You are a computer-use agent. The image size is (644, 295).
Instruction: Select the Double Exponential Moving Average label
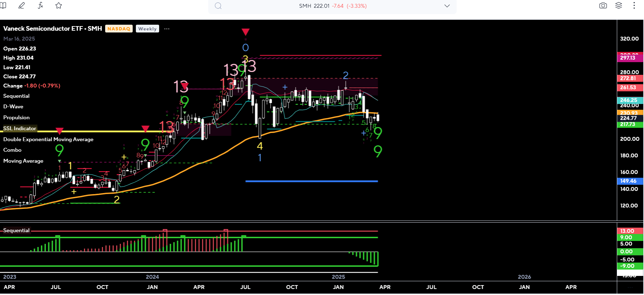pos(48,139)
